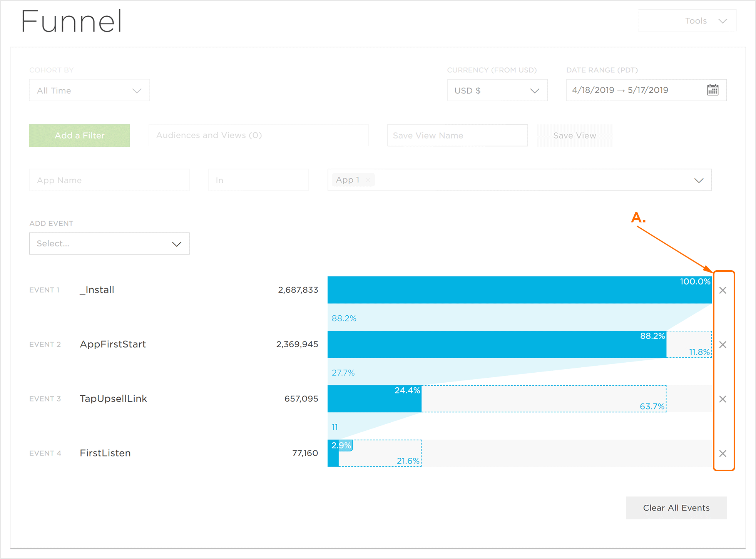Expand the Cohort By All Time dropdown
This screenshot has width=756, height=559.
click(x=89, y=90)
